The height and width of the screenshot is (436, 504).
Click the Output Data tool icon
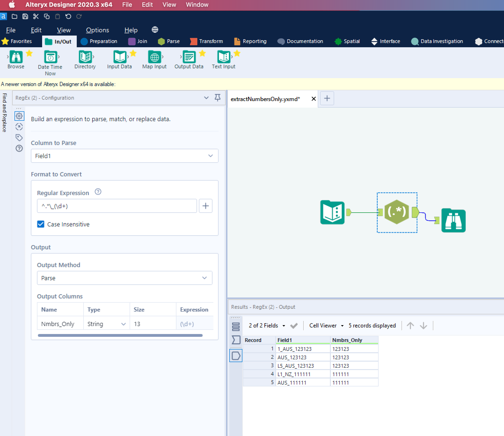pos(189,57)
